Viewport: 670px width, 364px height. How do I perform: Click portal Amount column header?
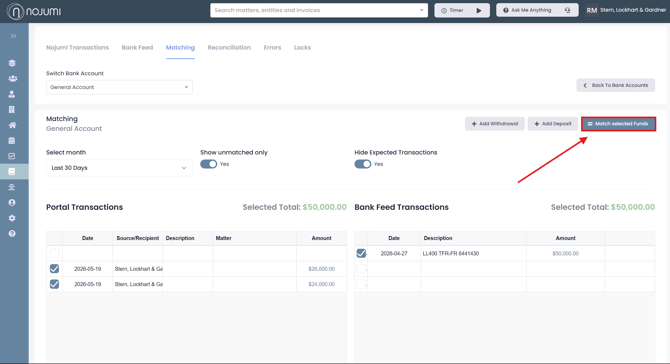321,238
